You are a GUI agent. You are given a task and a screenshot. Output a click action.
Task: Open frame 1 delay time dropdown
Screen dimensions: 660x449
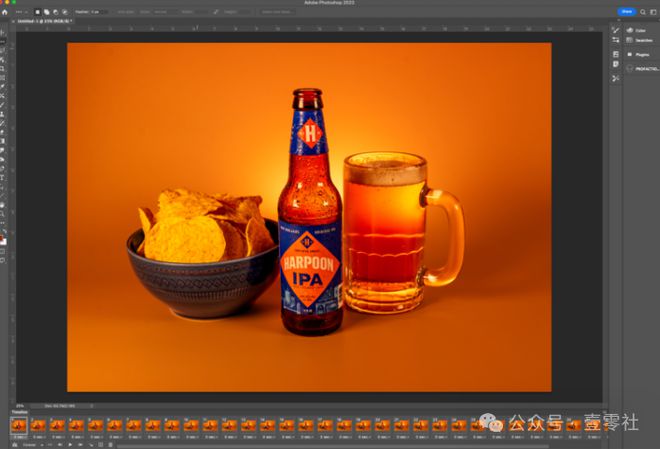[19, 437]
